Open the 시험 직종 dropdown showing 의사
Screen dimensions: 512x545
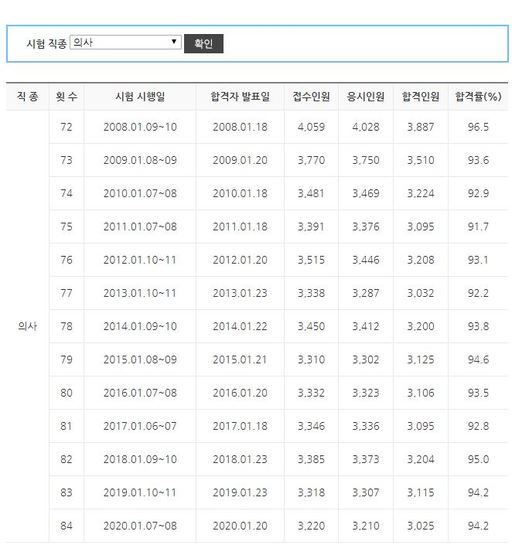(x=125, y=43)
